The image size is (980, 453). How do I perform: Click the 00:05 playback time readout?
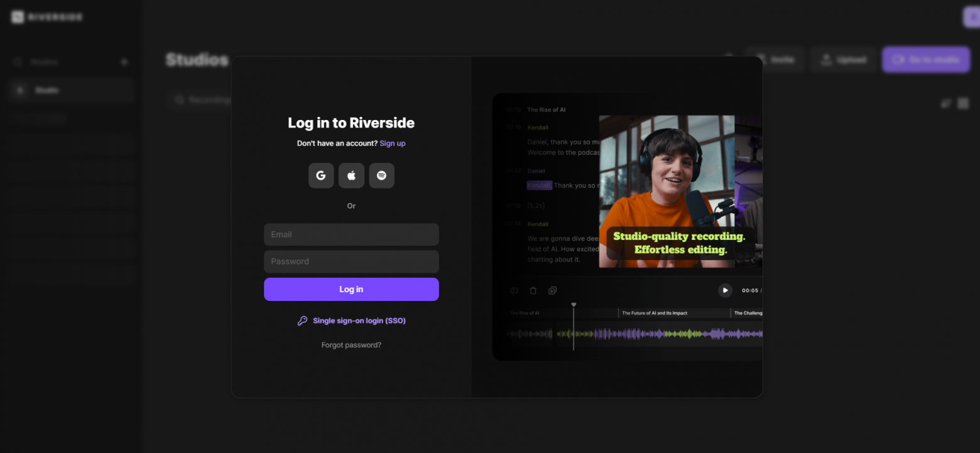[750, 290]
